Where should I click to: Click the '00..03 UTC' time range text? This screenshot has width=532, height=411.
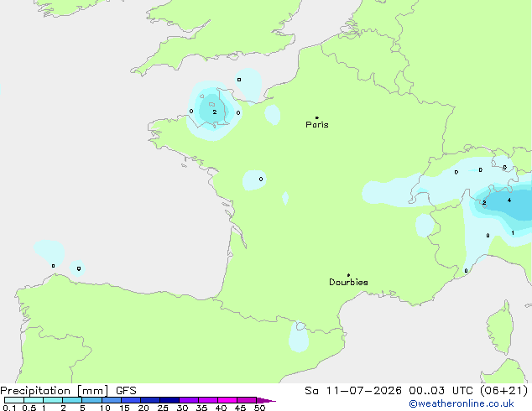point(441,391)
